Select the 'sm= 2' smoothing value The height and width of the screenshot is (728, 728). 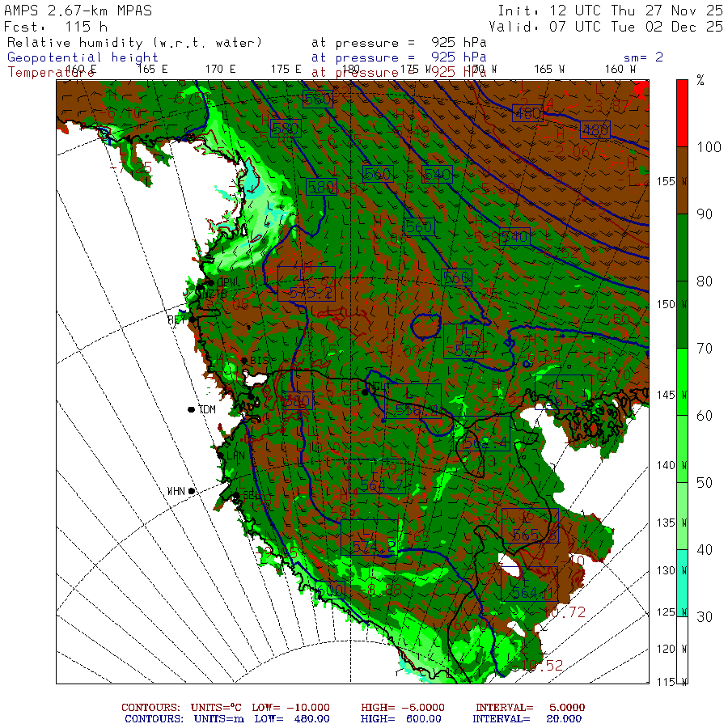point(643,57)
